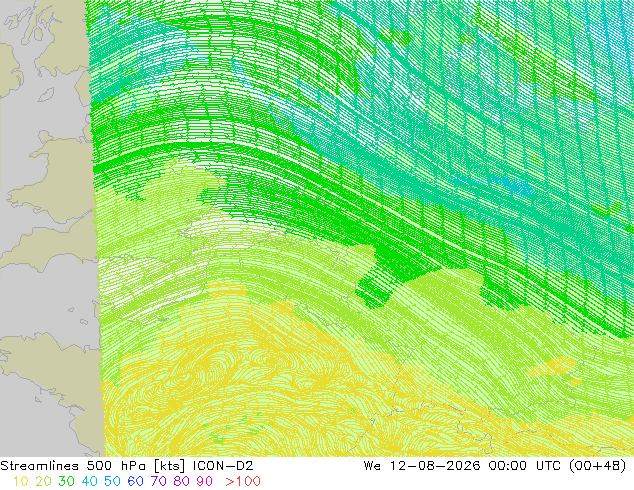The width and height of the screenshot is (634, 490).
Task: Select the purple 80 legend value
Action: point(182,481)
